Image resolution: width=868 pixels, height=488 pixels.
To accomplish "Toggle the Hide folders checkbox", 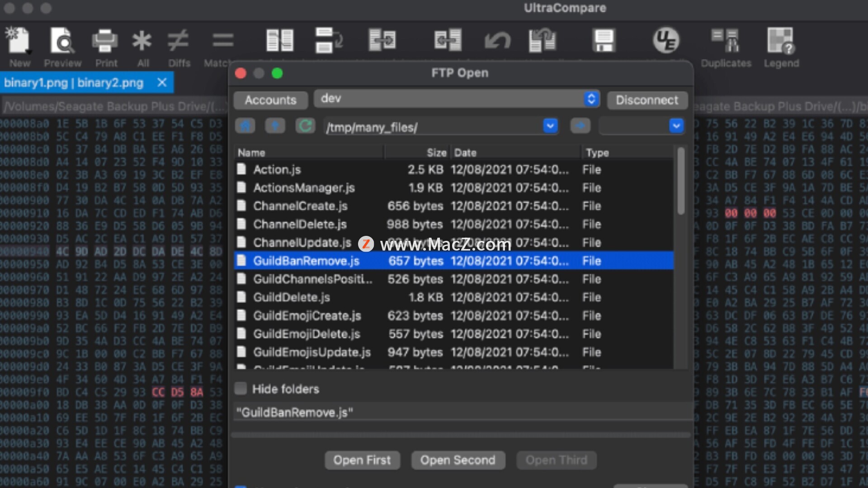I will [241, 389].
